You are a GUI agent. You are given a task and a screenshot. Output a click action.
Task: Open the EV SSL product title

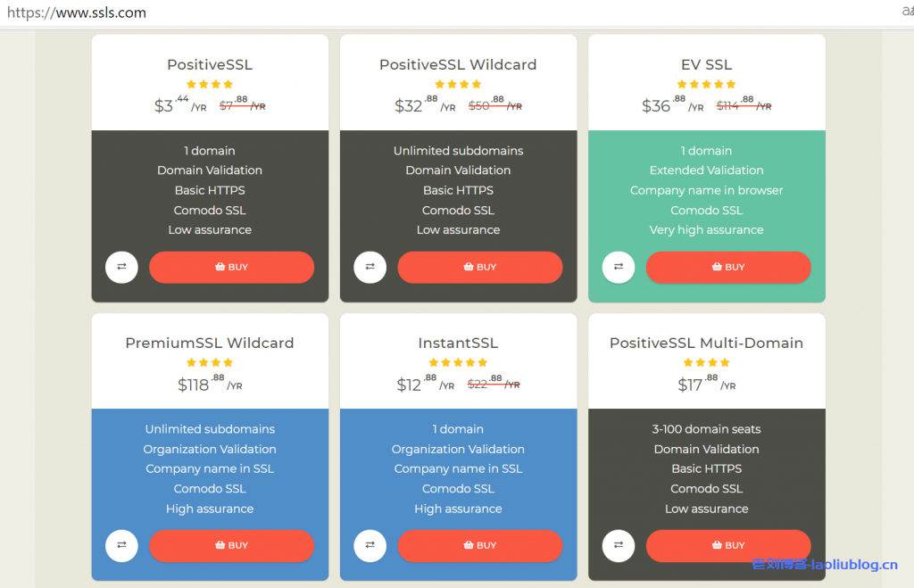coord(706,64)
